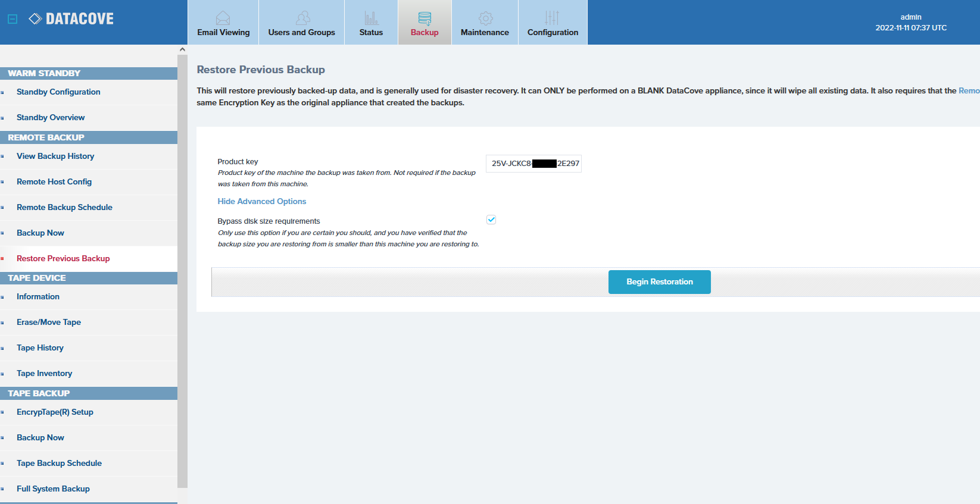This screenshot has width=980, height=504.
Task: Click the Status bar chart icon
Action: (x=371, y=18)
